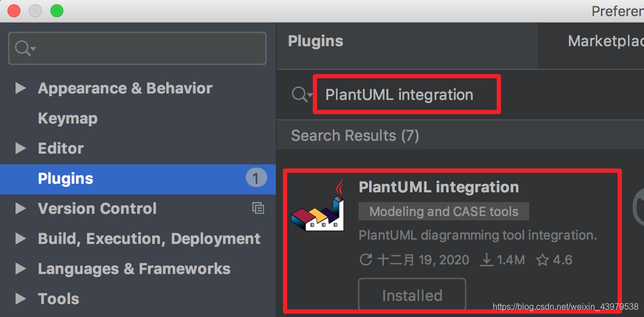Switch to the Marketplace tab
Screen dimensions: 644x317
coord(605,40)
